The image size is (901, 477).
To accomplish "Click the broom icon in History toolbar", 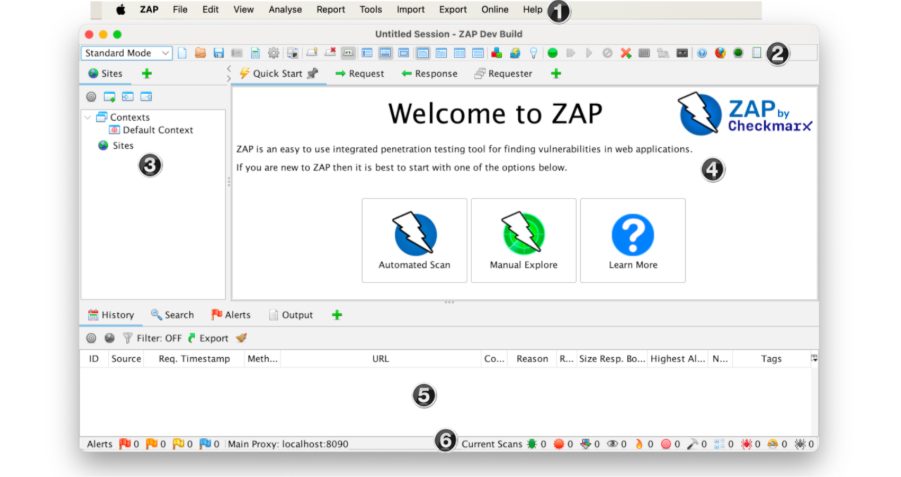I will pos(241,338).
